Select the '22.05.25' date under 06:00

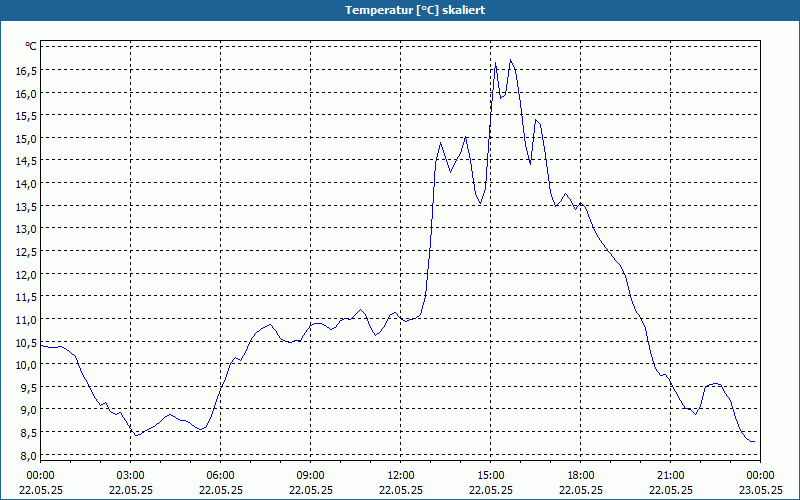click(x=220, y=490)
